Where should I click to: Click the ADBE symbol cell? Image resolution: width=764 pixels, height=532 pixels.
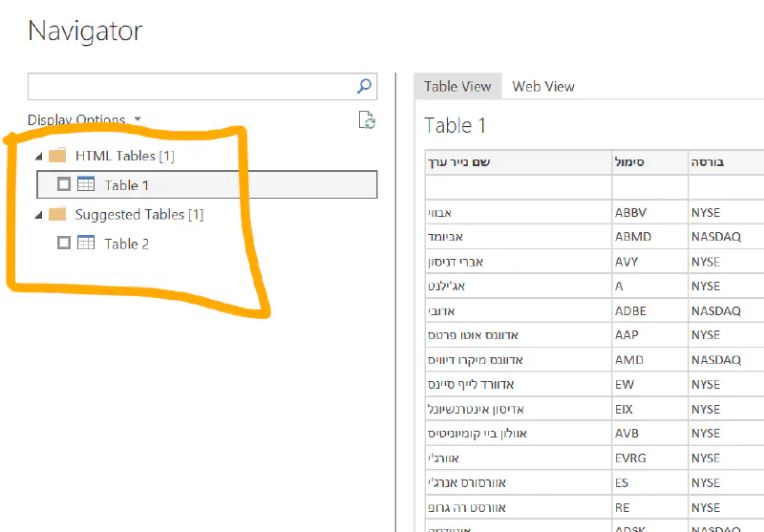click(x=650, y=310)
